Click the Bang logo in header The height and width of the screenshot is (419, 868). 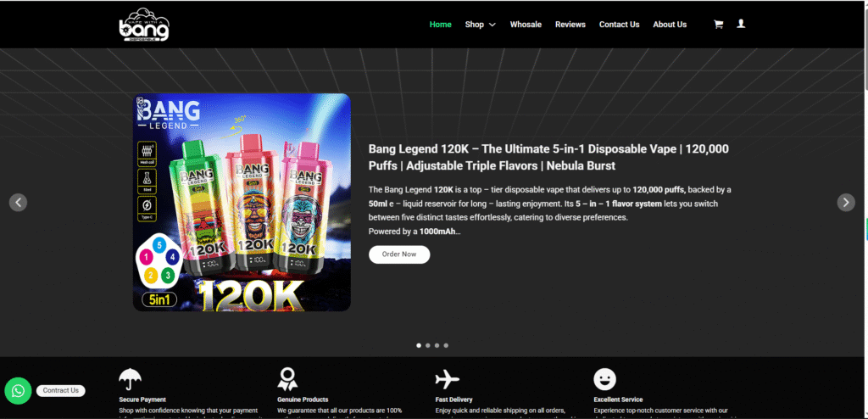(144, 25)
